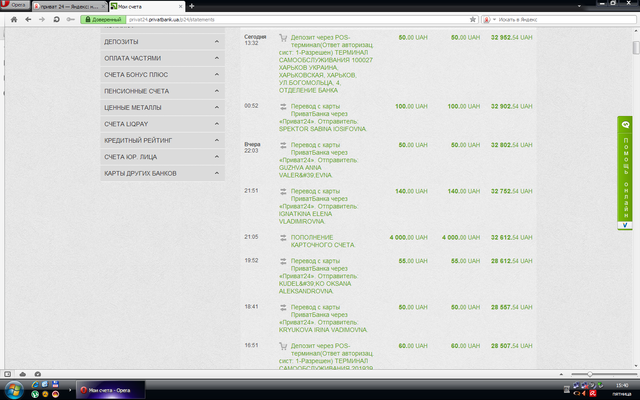Viewport: 640px width, 400px height.
Task: Expand the ЦЕННЫЕ МЕТАЛЛЫ section
Action: [162, 107]
